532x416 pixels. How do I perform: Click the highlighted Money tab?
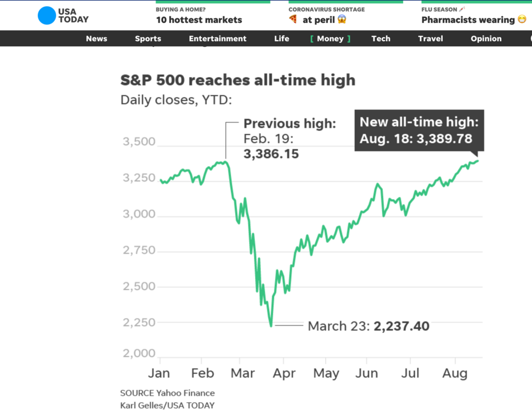330,38
